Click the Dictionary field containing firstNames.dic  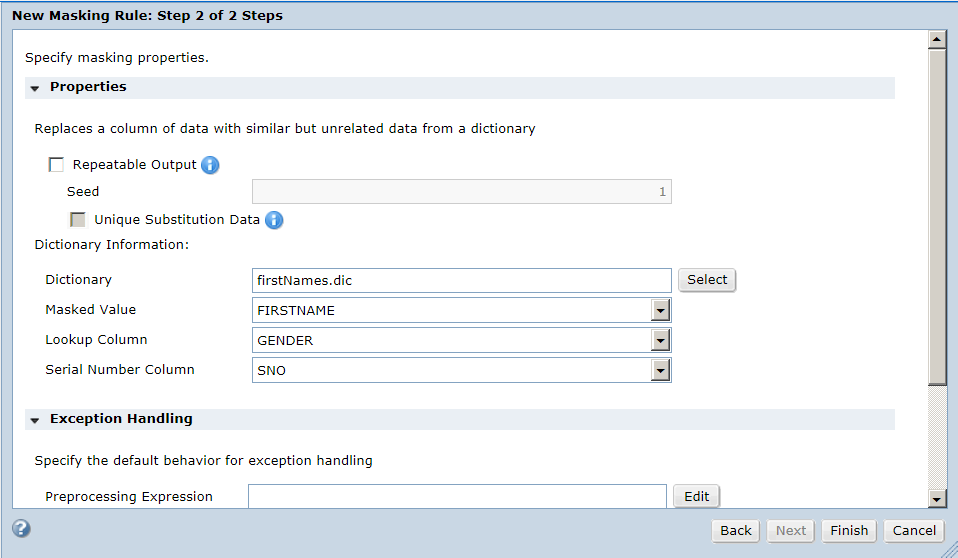coord(461,281)
